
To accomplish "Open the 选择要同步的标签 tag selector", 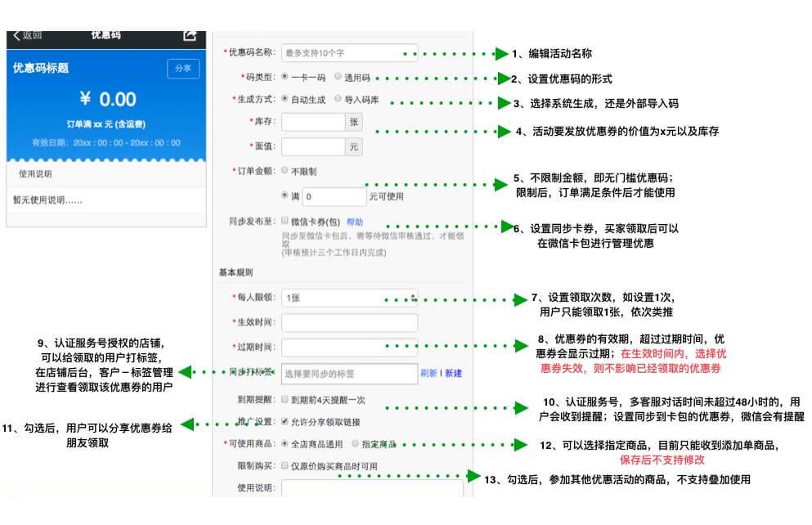I will point(349,374).
